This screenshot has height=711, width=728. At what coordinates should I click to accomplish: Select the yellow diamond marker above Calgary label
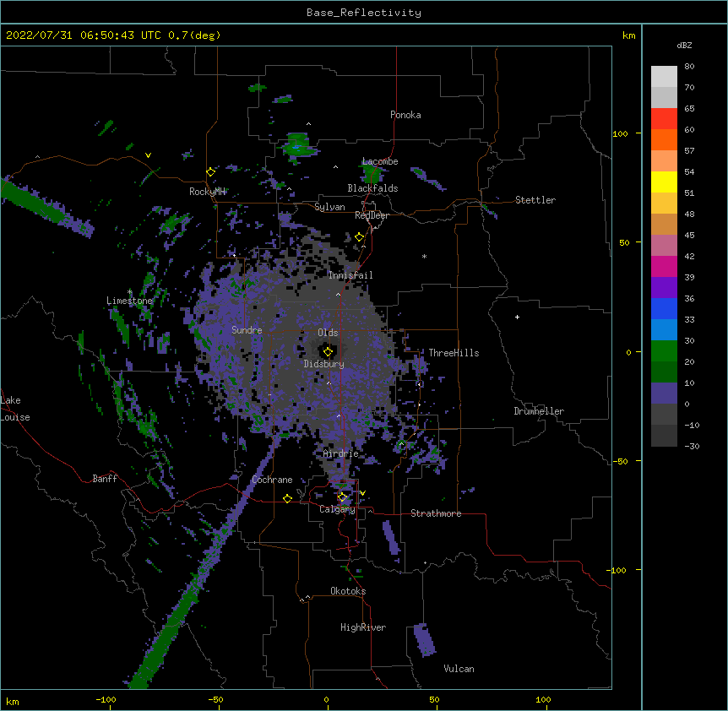tap(342, 497)
